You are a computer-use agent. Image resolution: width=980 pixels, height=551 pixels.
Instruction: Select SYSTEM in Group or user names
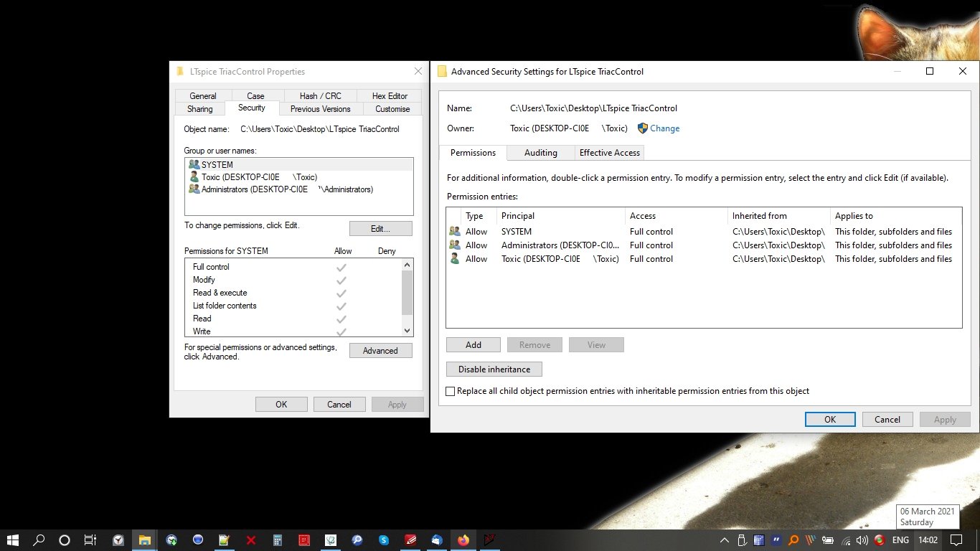299,164
